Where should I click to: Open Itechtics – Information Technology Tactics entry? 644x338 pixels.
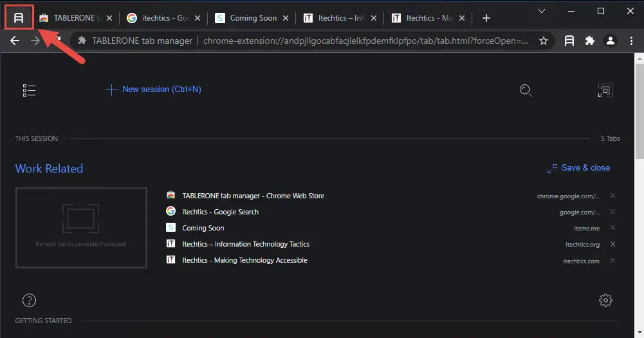pos(246,244)
